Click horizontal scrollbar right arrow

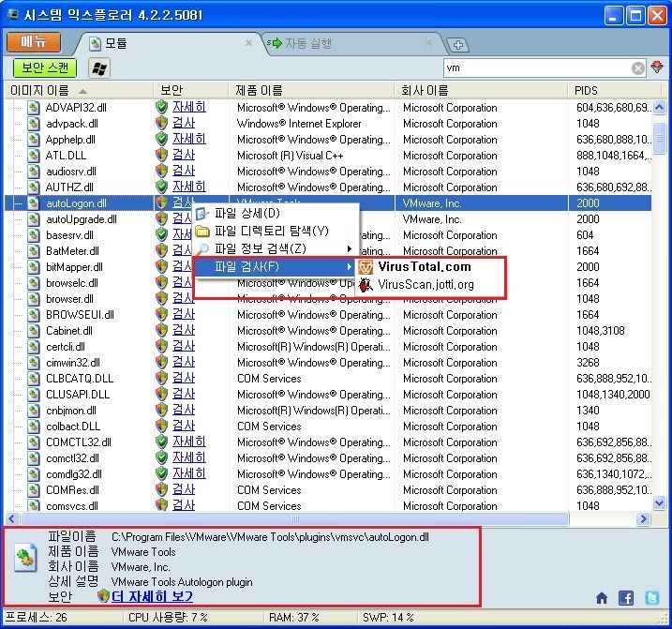coord(642,518)
